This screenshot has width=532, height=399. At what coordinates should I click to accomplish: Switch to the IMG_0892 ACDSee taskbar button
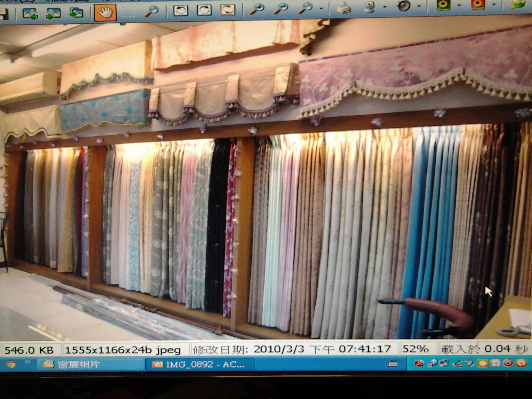point(199,364)
